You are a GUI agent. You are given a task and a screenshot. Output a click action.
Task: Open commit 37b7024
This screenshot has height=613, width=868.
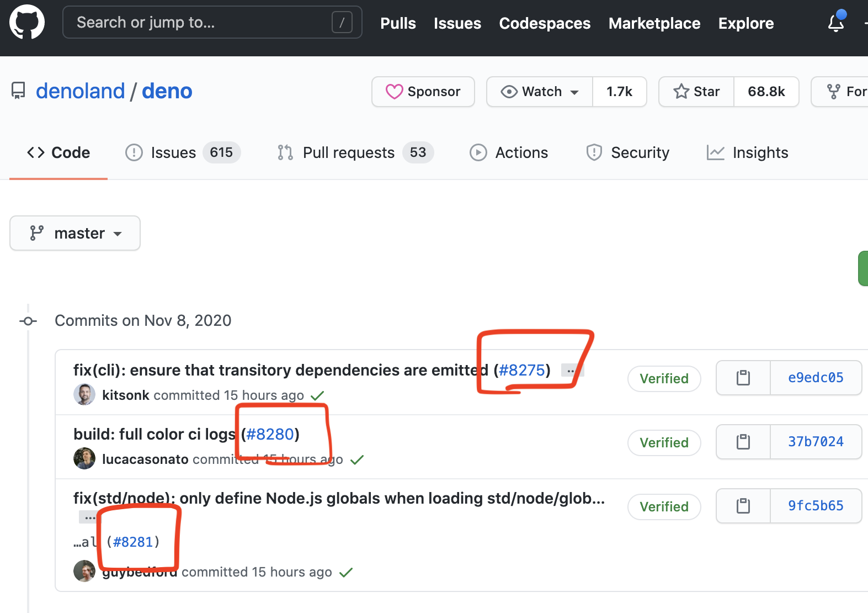pyautogui.click(x=816, y=442)
